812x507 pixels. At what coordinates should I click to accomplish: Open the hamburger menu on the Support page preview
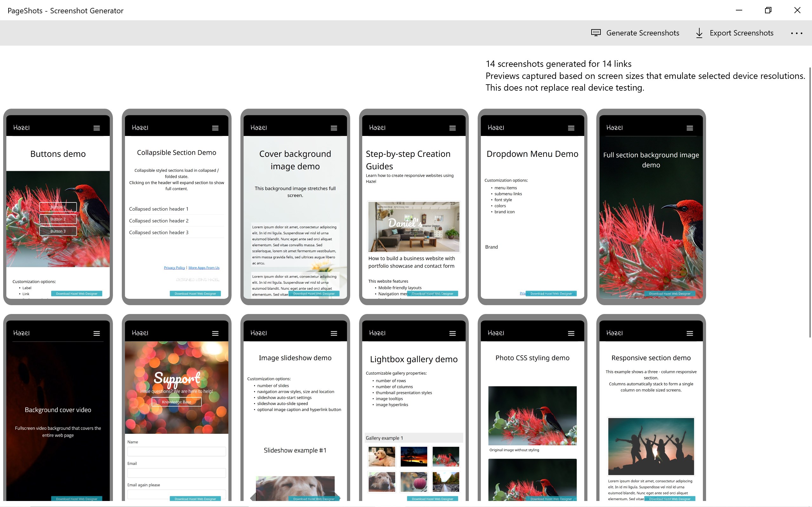(215, 333)
